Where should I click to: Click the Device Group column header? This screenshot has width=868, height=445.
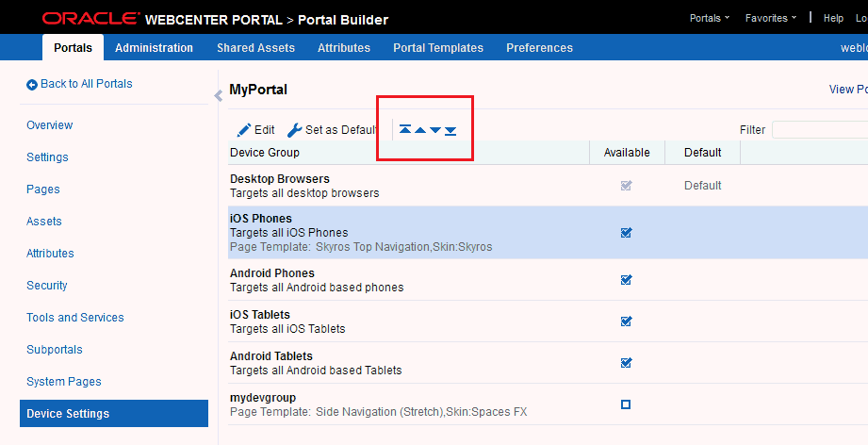(x=408, y=153)
